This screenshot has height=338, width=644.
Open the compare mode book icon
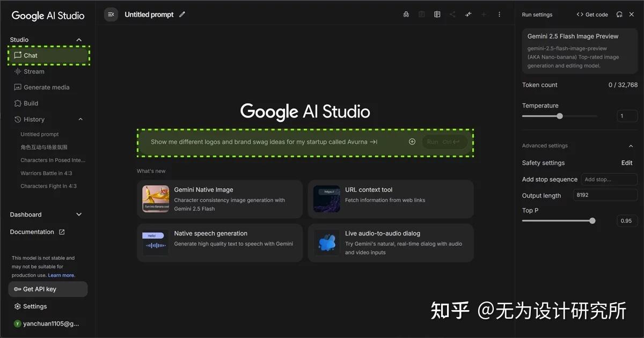click(437, 14)
